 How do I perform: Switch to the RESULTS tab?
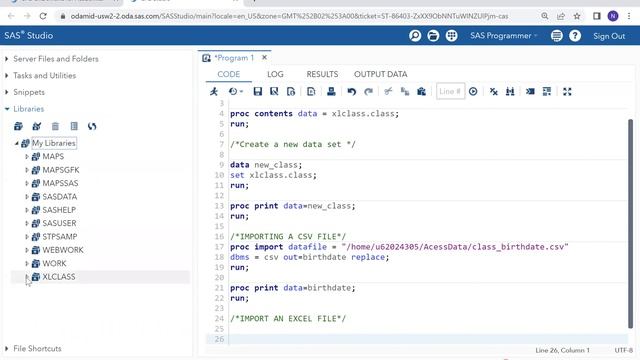pyautogui.click(x=322, y=74)
